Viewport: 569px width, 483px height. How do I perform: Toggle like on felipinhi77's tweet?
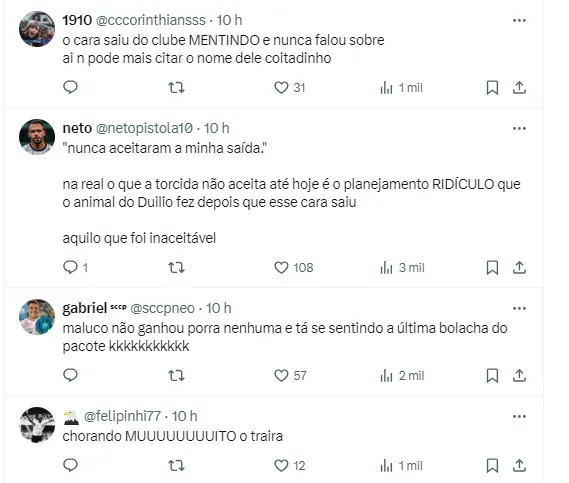[289, 466]
